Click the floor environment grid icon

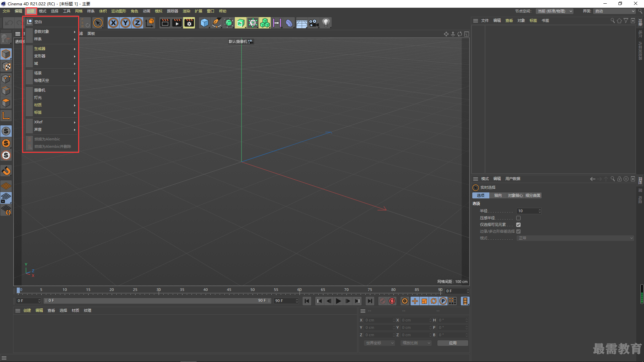pyautogui.click(x=302, y=23)
